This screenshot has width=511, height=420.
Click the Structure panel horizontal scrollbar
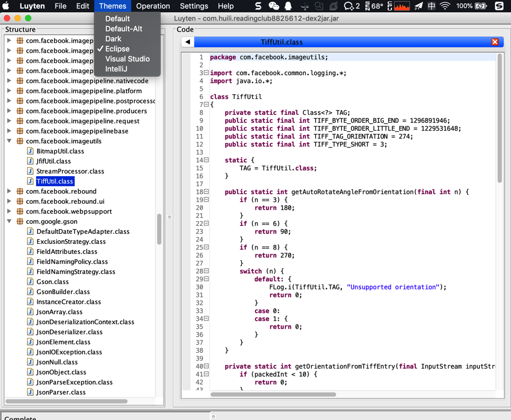[67, 401]
